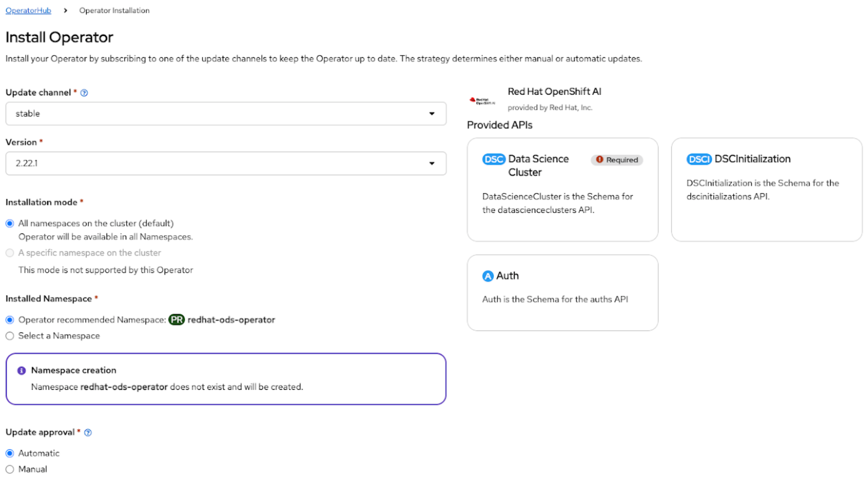Select All namespaces on the cluster
Viewport: 868px width, 482px height.
tap(10, 223)
